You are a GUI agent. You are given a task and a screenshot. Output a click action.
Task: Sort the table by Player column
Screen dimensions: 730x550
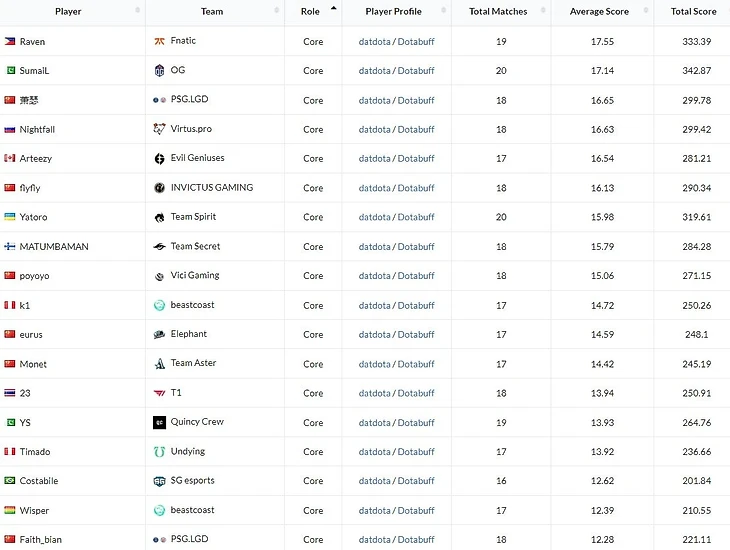[69, 12]
